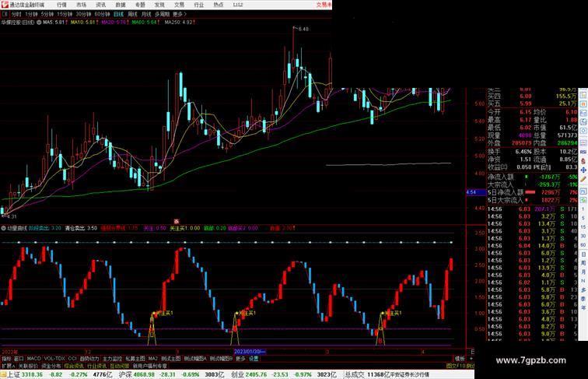The image size is (588, 379).
Task: Select the CCI indicator tab
Action: coord(72,358)
